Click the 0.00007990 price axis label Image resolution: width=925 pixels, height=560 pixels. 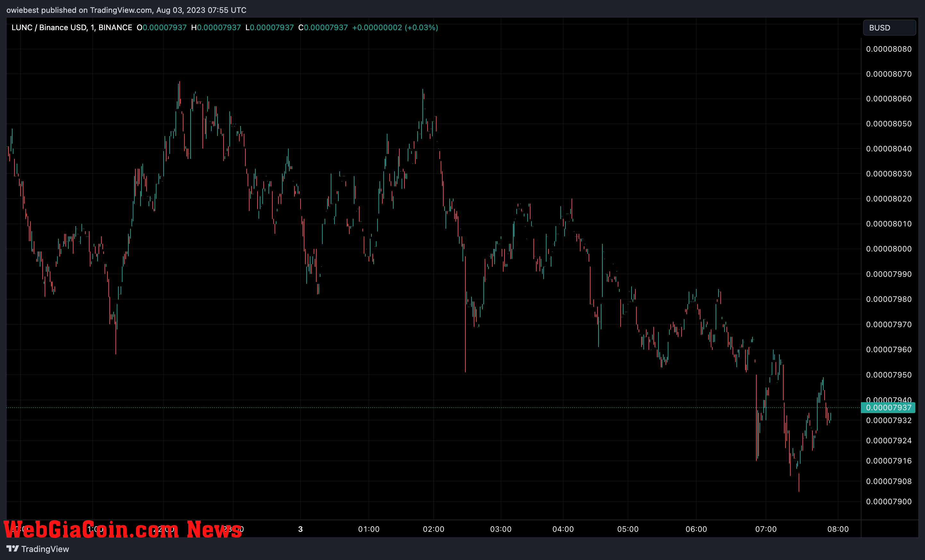pyautogui.click(x=888, y=274)
